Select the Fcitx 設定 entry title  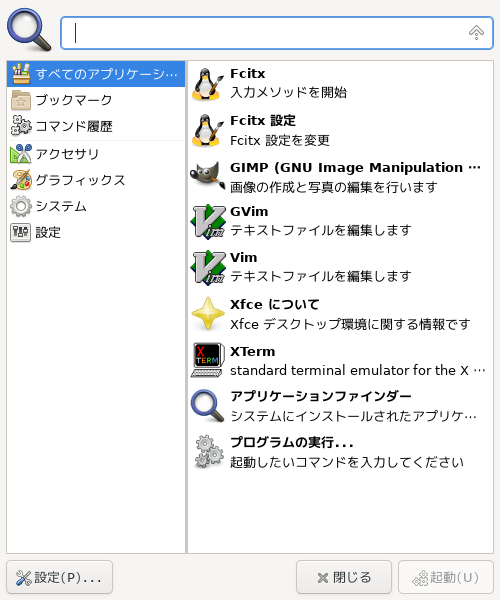263,121
